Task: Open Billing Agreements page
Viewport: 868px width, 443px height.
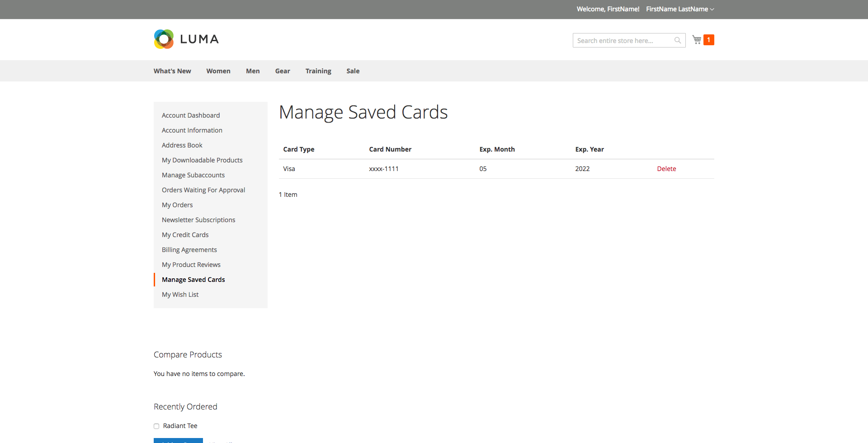Action: 189,250
